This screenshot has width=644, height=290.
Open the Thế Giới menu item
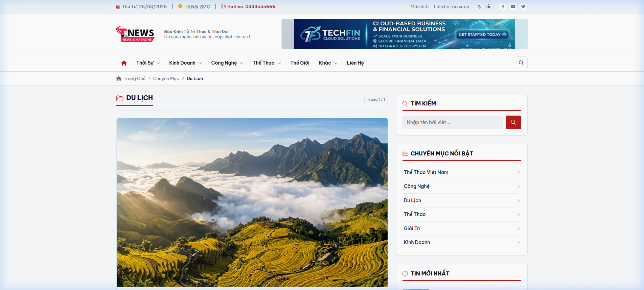pos(300,63)
